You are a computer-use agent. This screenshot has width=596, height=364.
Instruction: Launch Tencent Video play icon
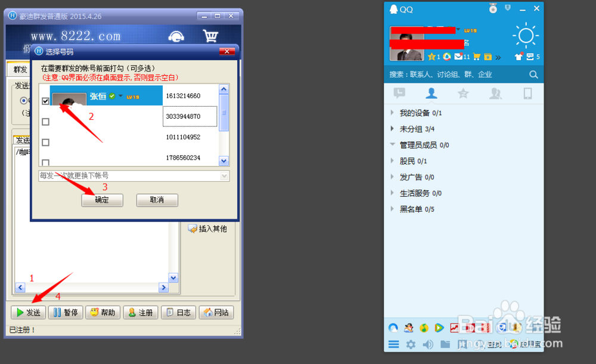(439, 328)
